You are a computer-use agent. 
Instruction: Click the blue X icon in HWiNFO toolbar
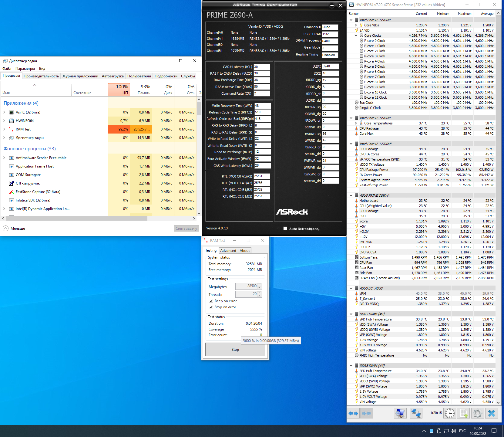click(492, 413)
